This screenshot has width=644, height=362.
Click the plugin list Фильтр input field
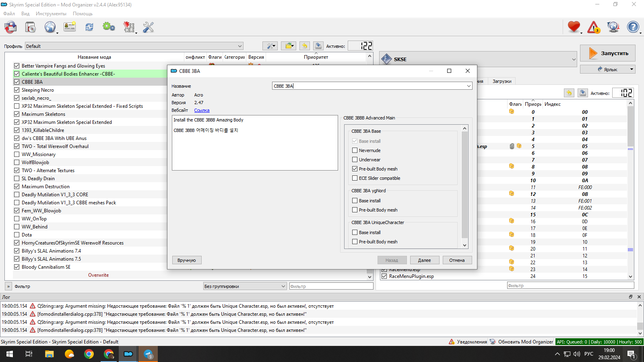tap(570, 286)
